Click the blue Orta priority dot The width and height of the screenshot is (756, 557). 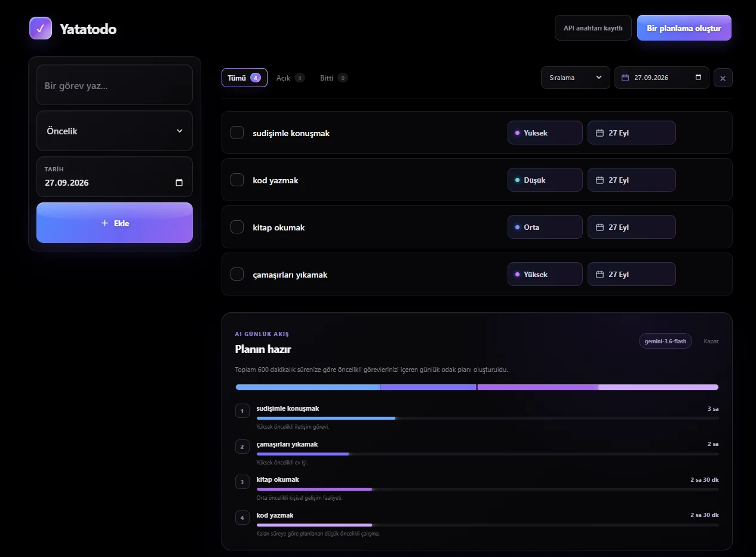517,227
